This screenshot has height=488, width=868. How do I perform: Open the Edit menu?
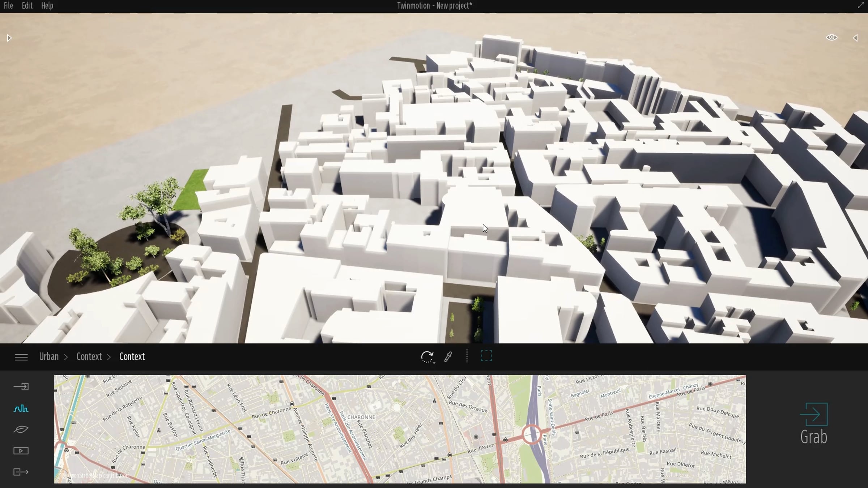pos(27,6)
